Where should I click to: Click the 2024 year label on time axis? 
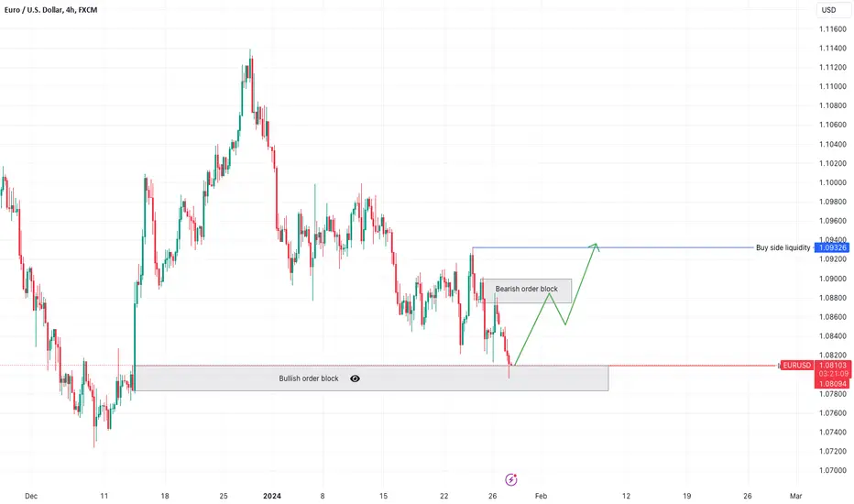(272, 496)
